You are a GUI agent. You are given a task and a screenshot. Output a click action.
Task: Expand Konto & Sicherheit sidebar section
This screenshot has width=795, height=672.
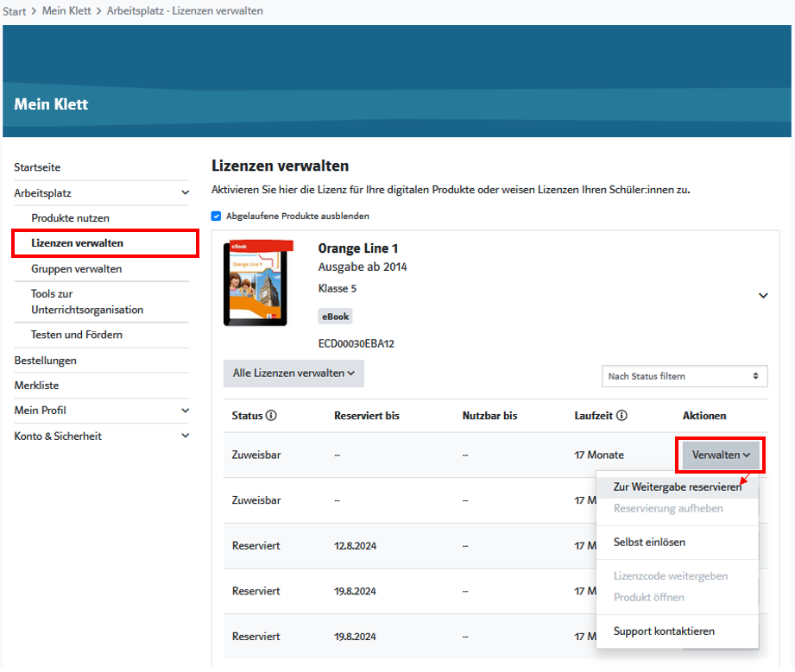tap(185, 436)
